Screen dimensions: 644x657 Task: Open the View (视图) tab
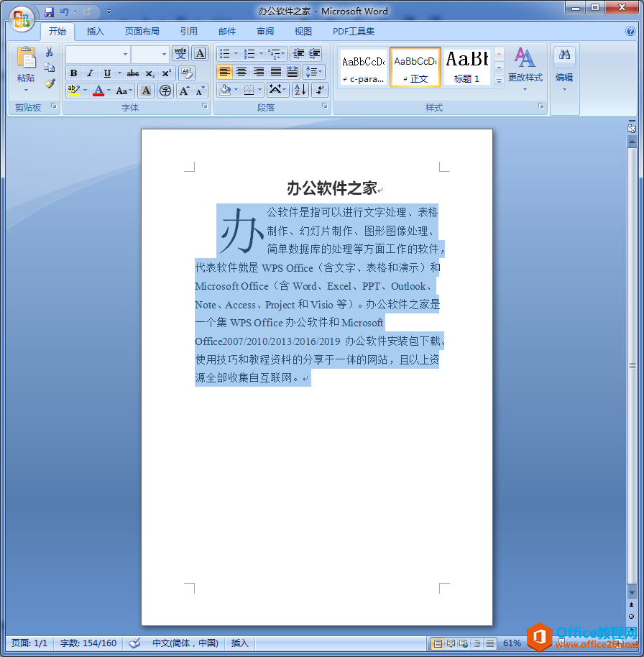point(303,31)
